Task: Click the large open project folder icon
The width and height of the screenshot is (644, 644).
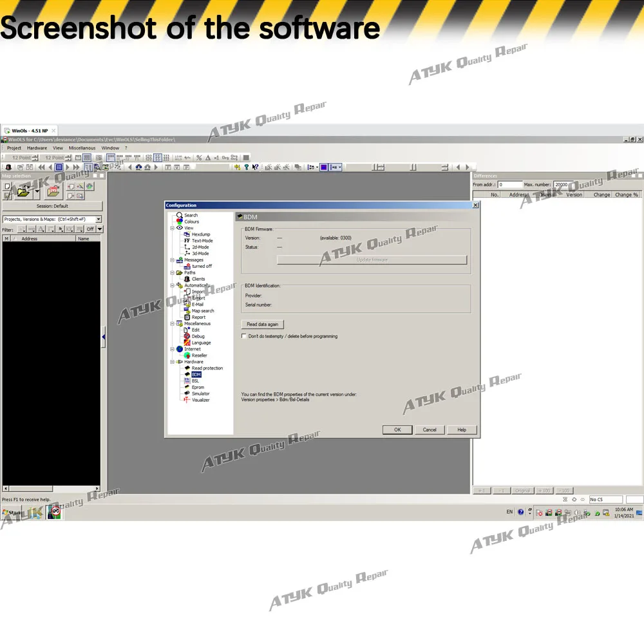Action: 24,191
